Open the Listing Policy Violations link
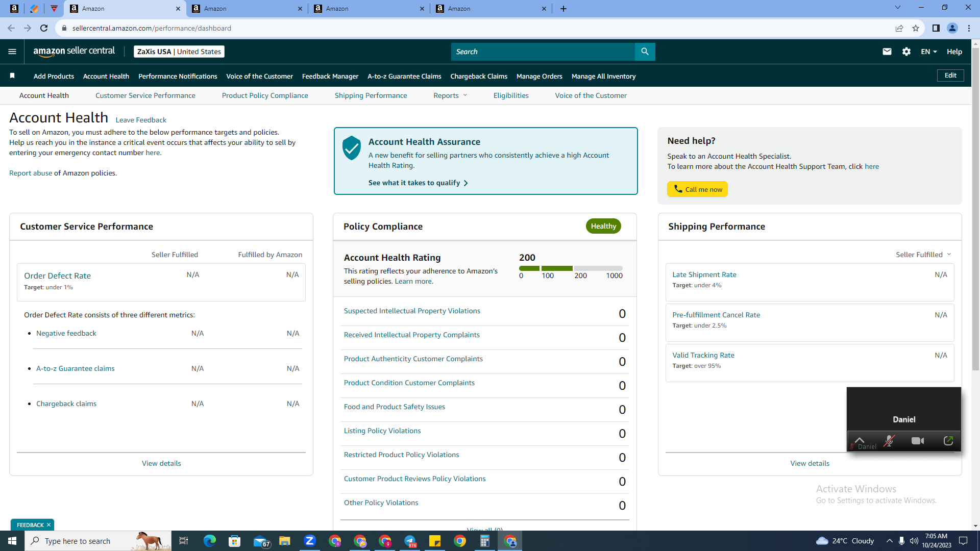Image resolution: width=980 pixels, height=551 pixels. (382, 431)
